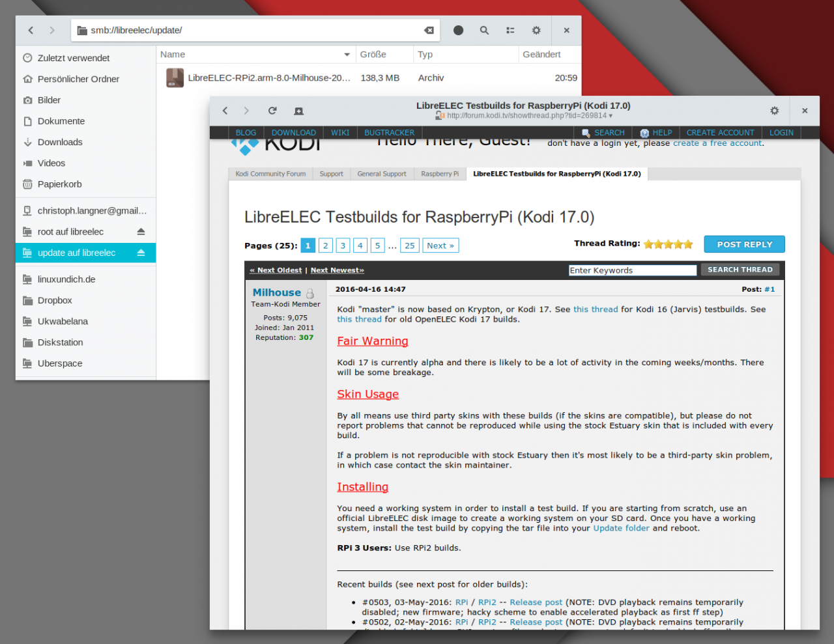This screenshot has width=834, height=644.
Task: Expand the forum URL dropdown arrow
Action: 611,116
